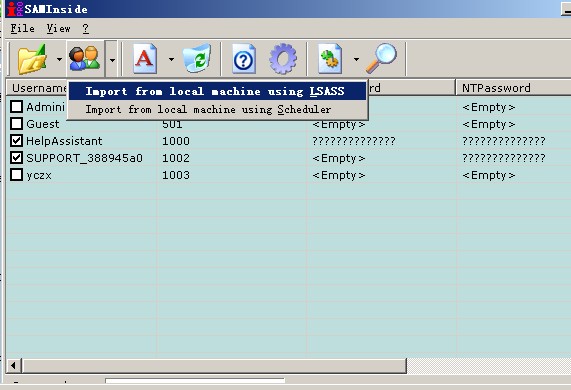Select the Guest username row

(43, 124)
